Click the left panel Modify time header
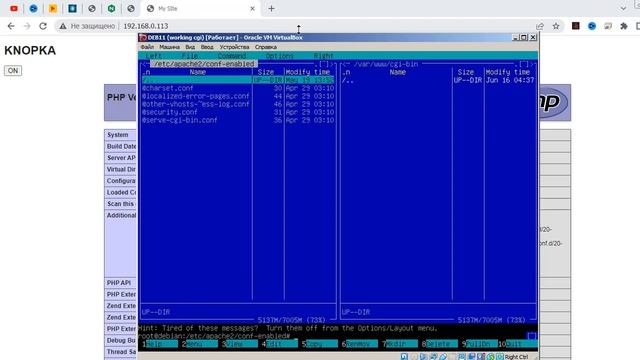640x360 pixels. point(308,72)
